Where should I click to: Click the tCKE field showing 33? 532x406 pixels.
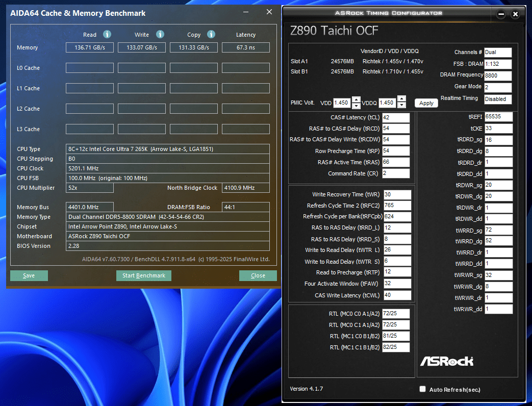click(498, 129)
